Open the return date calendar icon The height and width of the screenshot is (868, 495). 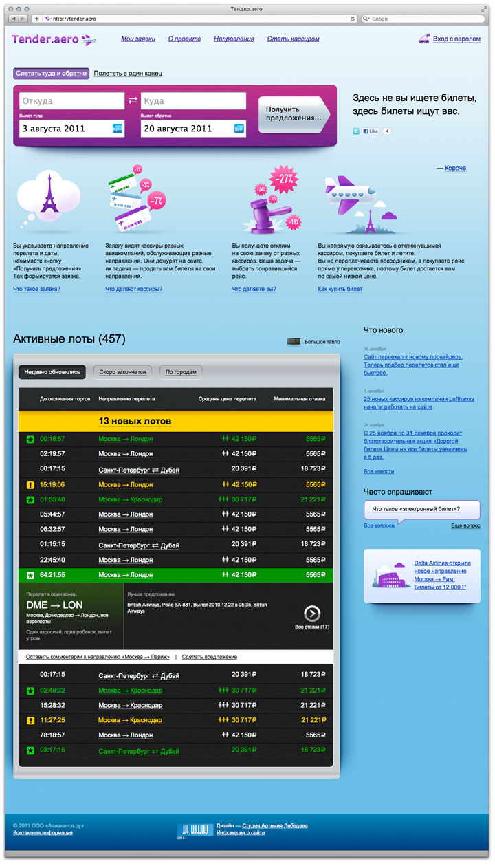(x=239, y=129)
